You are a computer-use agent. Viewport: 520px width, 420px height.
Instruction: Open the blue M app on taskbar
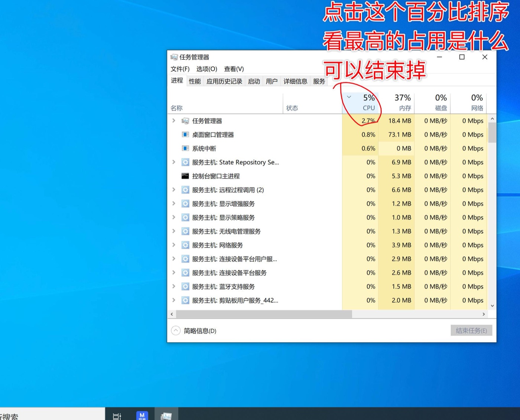point(142,416)
